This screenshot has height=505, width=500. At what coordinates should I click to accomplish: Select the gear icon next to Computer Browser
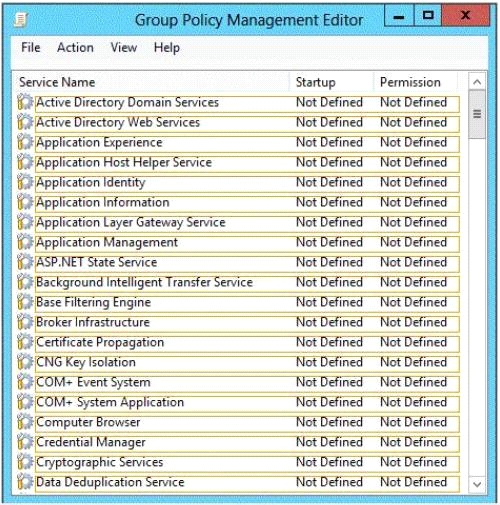point(25,422)
